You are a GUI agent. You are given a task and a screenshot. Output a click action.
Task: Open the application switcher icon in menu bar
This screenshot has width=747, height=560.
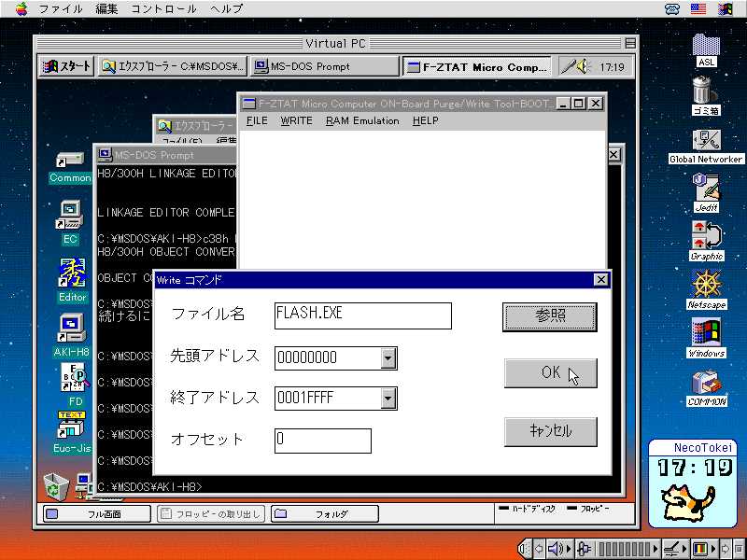(x=726, y=8)
